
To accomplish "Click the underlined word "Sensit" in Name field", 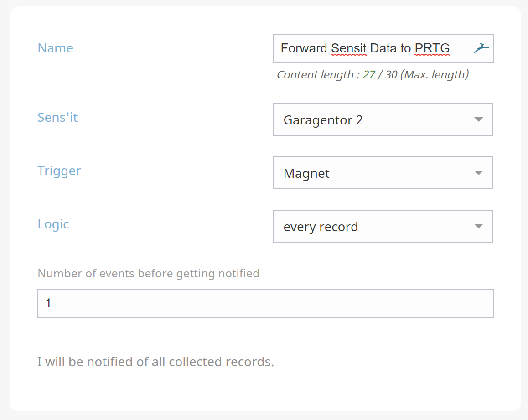I will (349, 48).
